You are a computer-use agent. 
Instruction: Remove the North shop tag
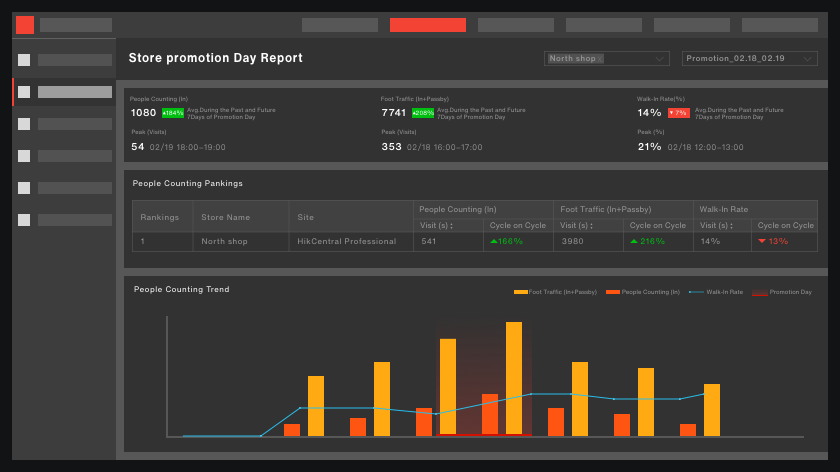[600, 59]
